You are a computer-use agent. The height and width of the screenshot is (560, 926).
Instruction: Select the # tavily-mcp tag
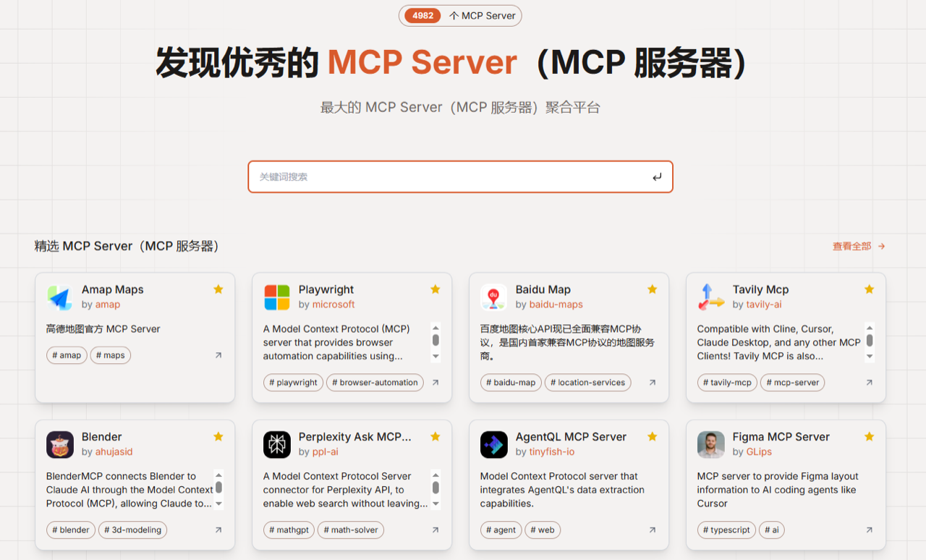[x=727, y=383]
